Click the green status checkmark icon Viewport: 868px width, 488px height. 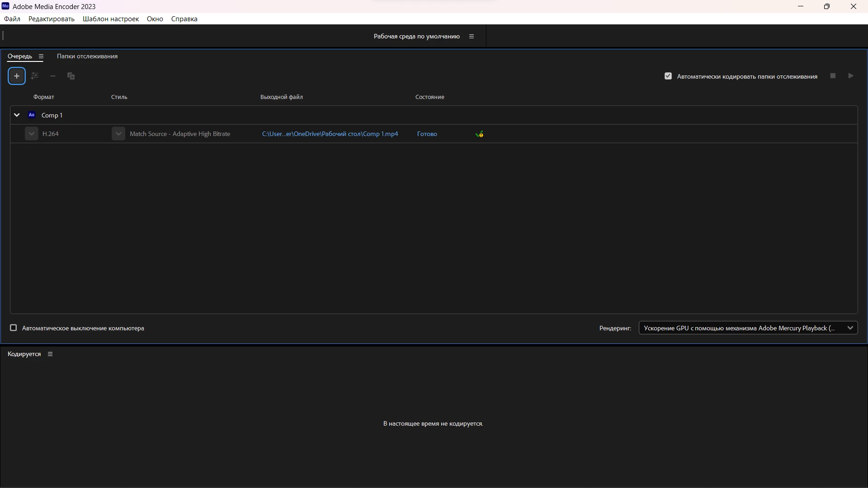(479, 134)
